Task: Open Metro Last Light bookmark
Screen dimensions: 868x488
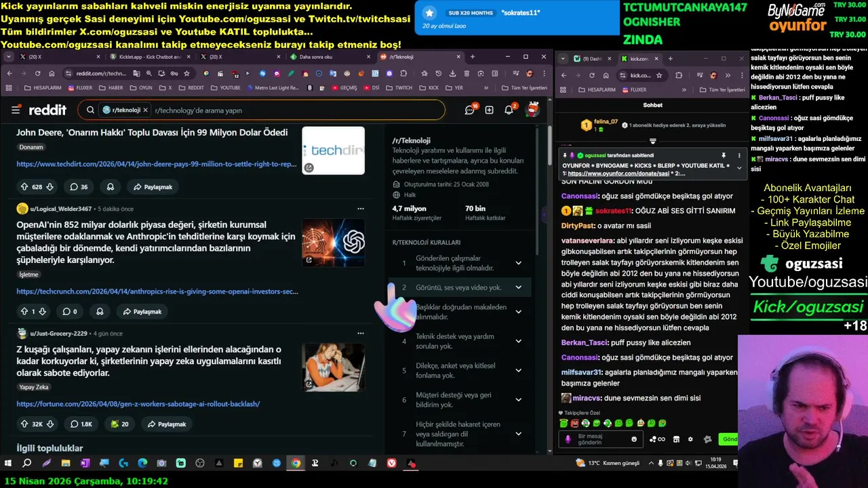Action: (273, 87)
